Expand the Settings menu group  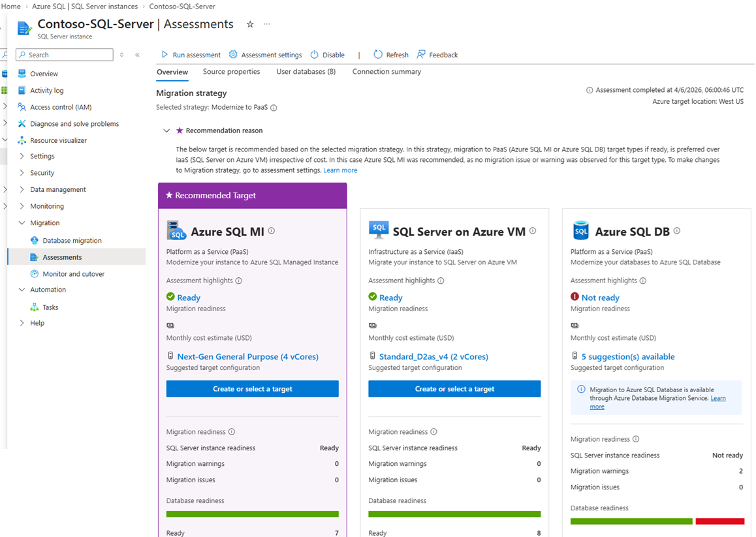(x=22, y=157)
